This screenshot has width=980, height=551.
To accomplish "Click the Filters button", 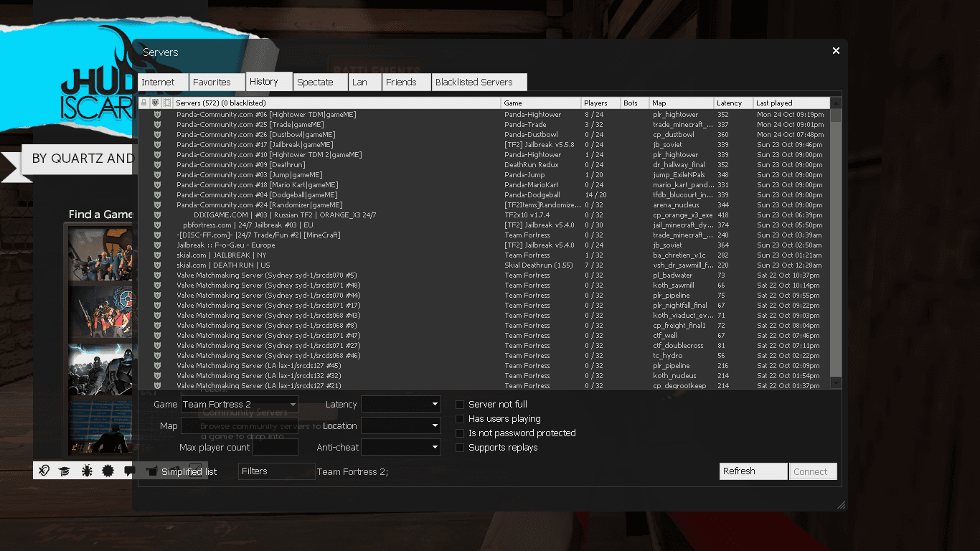I will 276,471.
